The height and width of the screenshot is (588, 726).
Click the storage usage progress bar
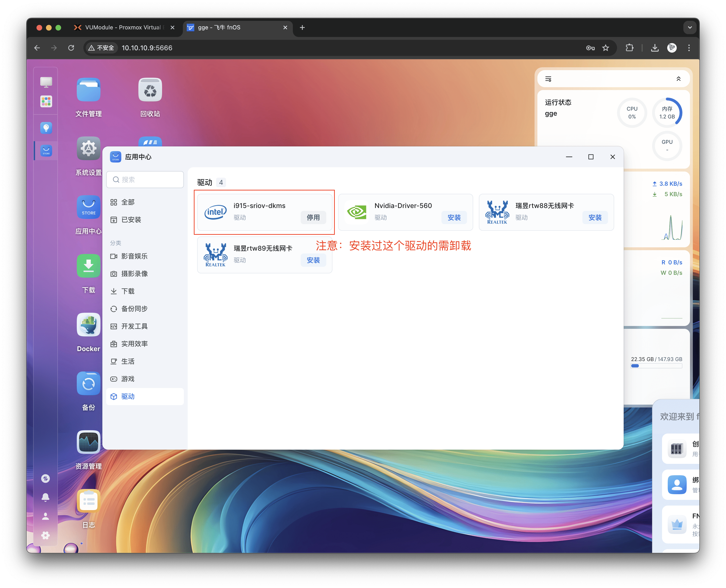[x=656, y=366]
